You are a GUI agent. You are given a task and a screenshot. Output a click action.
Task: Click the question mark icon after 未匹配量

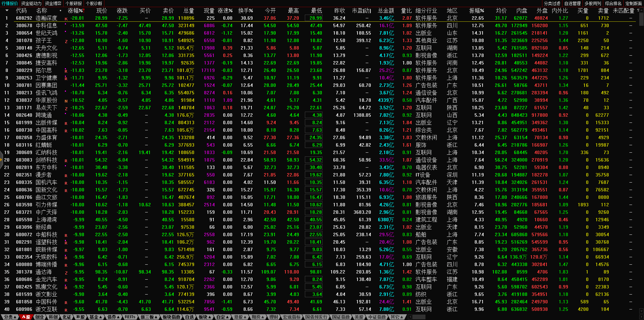[x=638, y=11]
